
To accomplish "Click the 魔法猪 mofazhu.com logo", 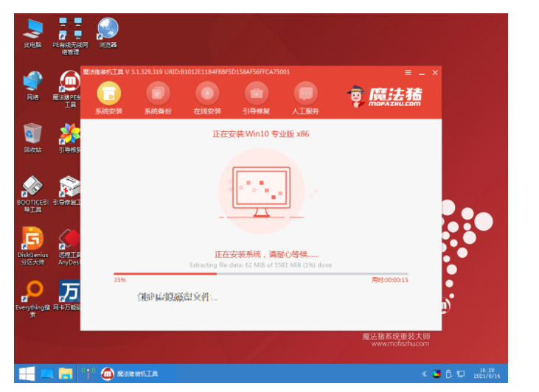I will (x=385, y=97).
